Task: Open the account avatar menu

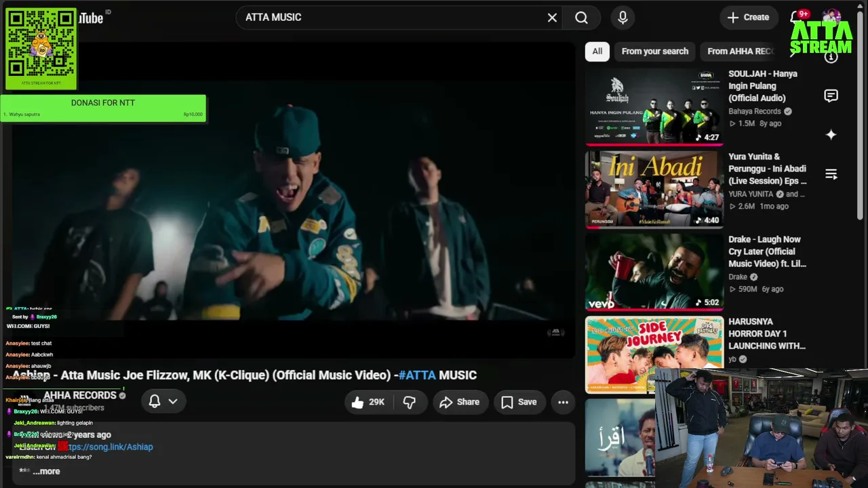Action: coord(832,16)
